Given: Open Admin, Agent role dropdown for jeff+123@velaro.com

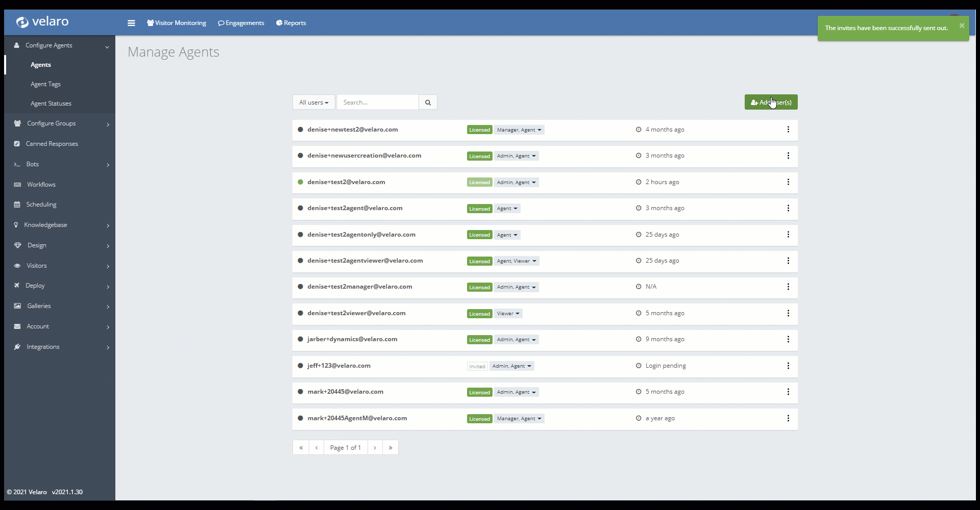Looking at the screenshot, I should pyautogui.click(x=511, y=366).
